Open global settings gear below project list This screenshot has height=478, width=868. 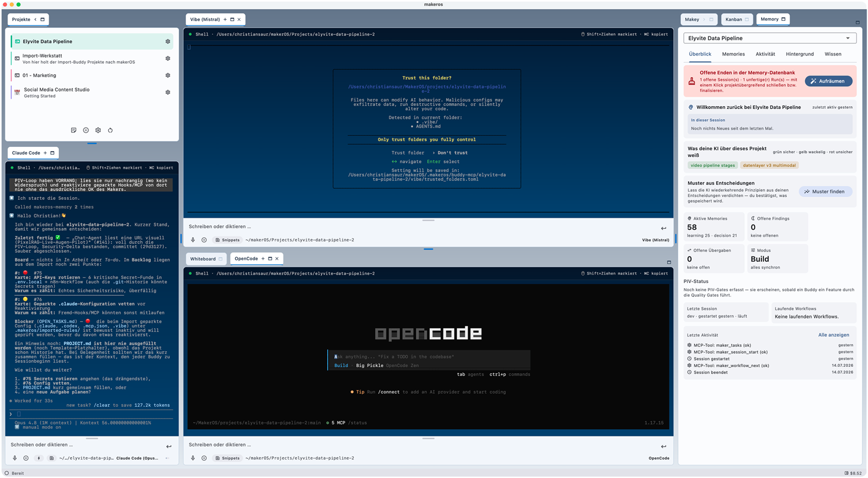pos(98,130)
